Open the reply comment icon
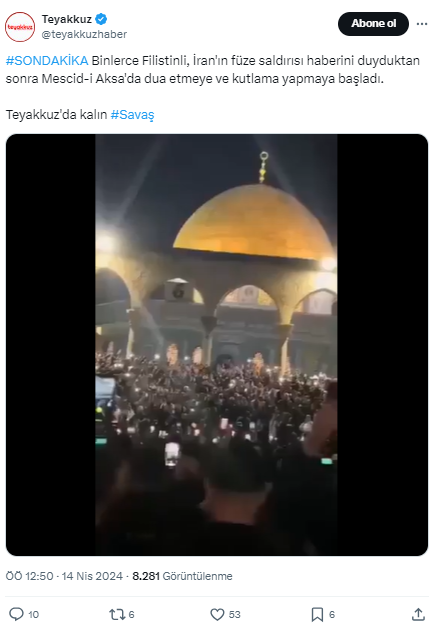The image size is (438, 628). (x=16, y=614)
